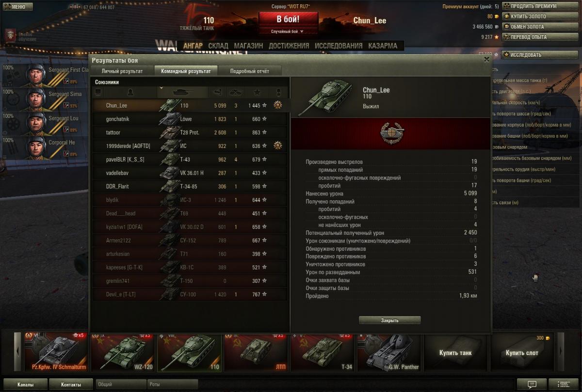Click the В бой! button
This screenshot has height=392, width=582.
coord(288,19)
